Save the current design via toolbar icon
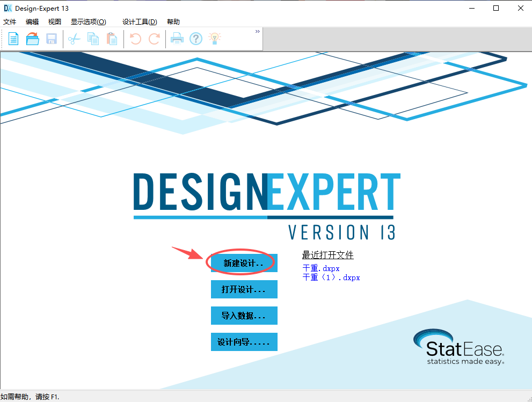 (52, 39)
